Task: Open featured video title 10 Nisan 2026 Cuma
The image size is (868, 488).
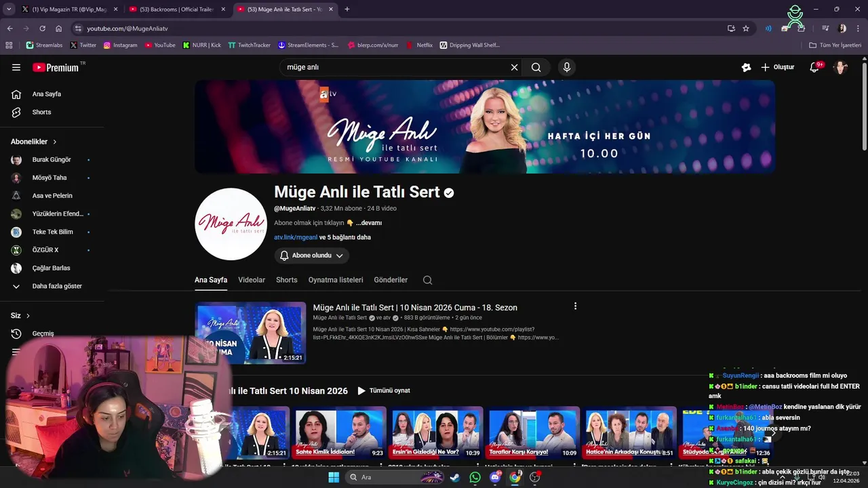Action: click(x=415, y=308)
